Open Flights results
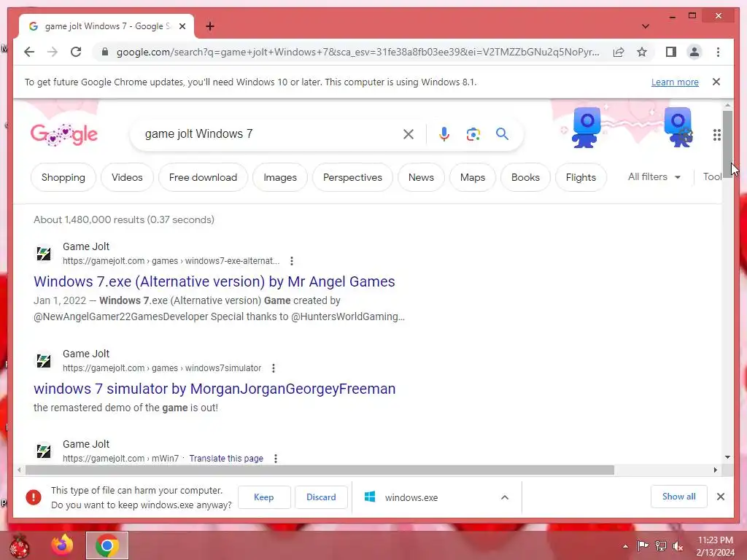747x560 pixels. click(x=581, y=177)
